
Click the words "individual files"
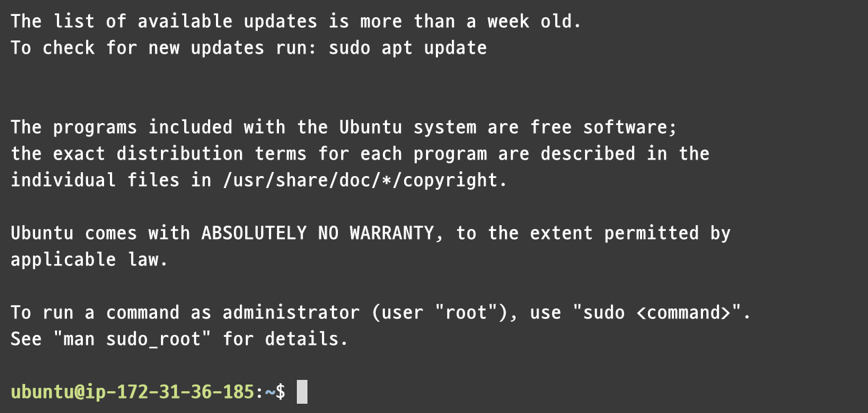tap(95, 180)
